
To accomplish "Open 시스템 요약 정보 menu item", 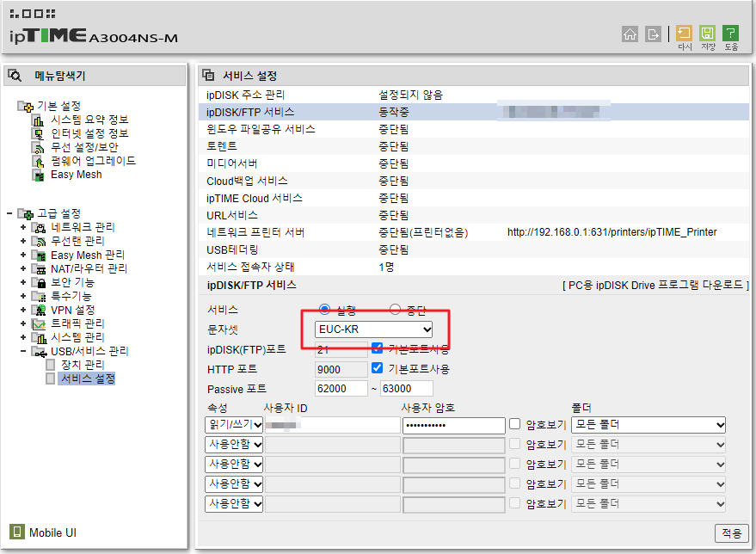I will (89, 120).
